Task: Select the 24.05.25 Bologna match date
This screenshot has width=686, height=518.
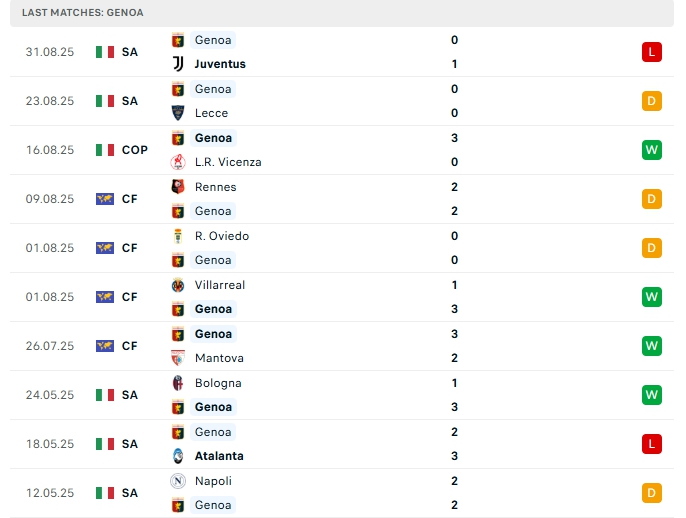Action: click(x=50, y=395)
